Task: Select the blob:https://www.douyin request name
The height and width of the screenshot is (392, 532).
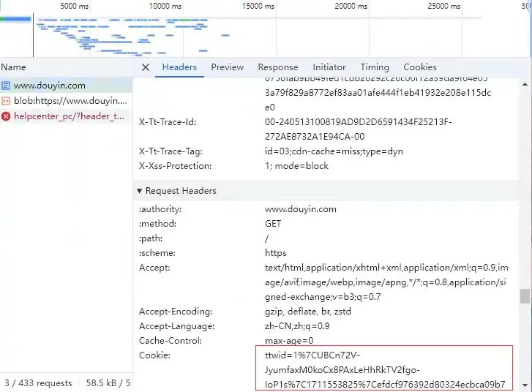Action: point(70,101)
